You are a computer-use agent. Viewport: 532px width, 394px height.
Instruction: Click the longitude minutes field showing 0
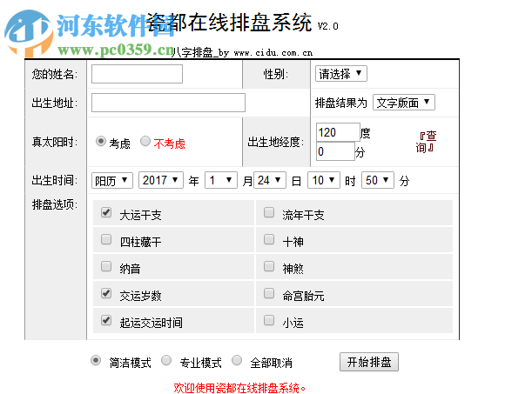[335, 151]
